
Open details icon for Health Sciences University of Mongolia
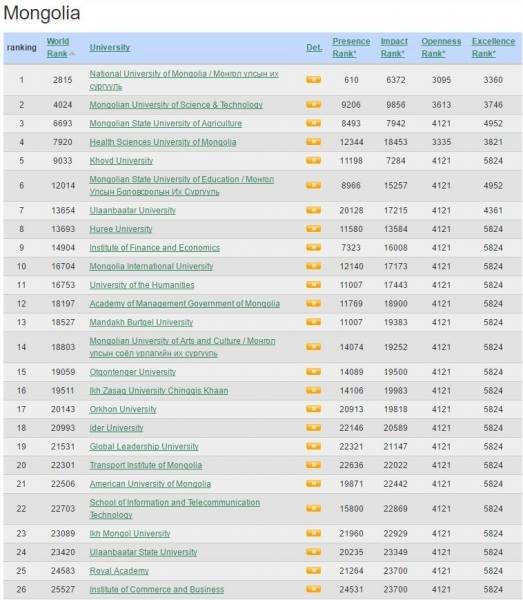(x=313, y=142)
